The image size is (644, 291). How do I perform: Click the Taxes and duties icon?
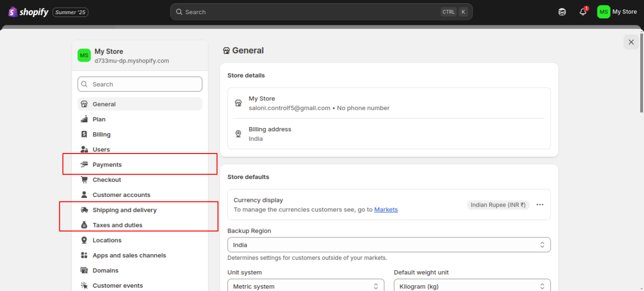click(84, 225)
